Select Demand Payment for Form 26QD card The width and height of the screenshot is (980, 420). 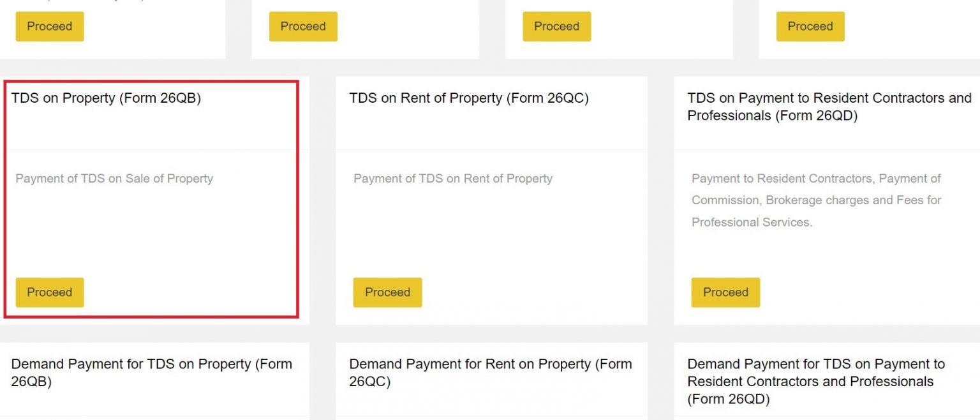817,381
